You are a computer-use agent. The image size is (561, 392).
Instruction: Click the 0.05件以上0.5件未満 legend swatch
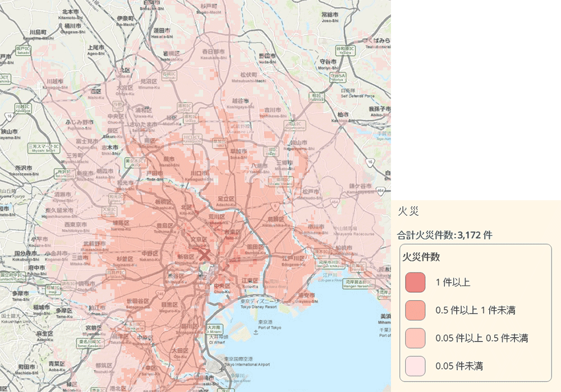tap(415, 338)
